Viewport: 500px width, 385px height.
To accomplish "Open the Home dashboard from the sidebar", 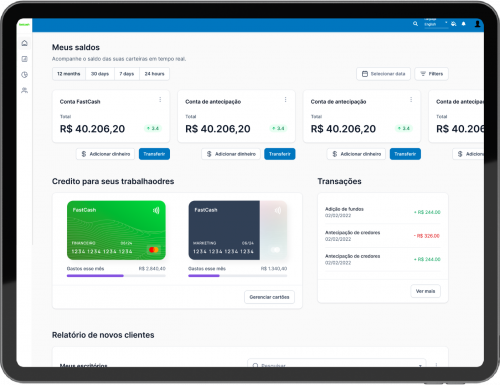I will click(24, 43).
